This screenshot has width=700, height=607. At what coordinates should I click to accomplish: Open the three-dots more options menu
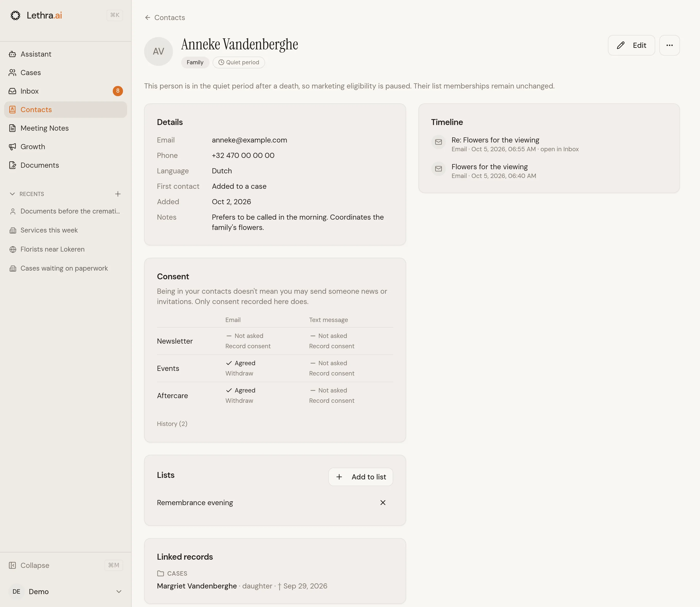coord(669,45)
